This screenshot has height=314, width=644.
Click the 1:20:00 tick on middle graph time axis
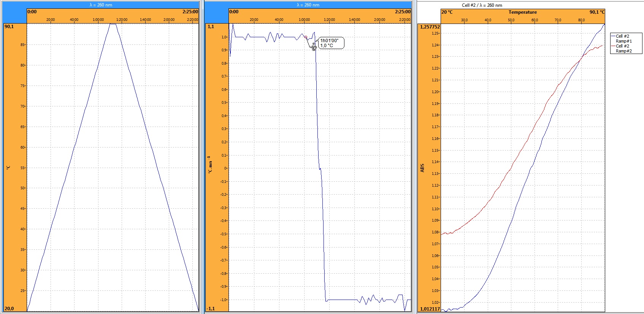[x=329, y=20]
